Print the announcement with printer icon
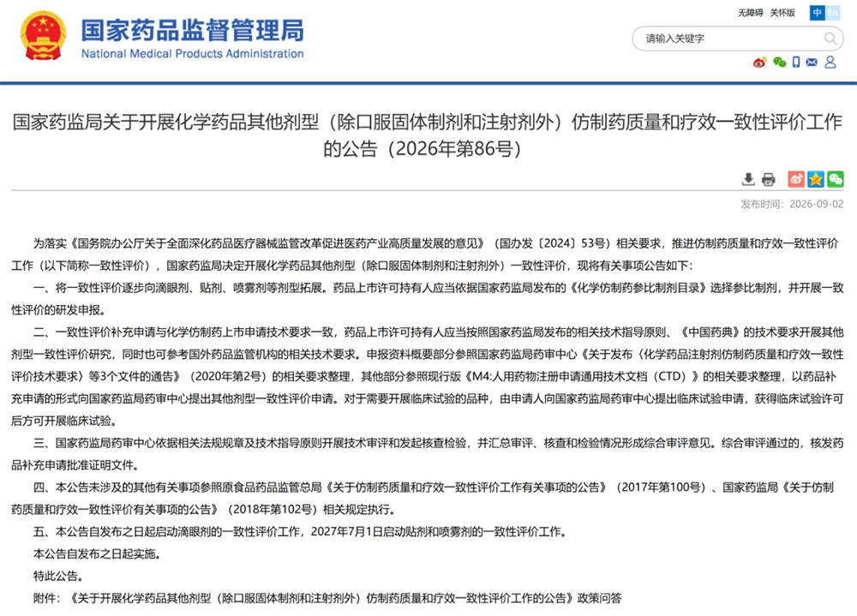Viewport: 857px width, 616px height. click(x=769, y=179)
